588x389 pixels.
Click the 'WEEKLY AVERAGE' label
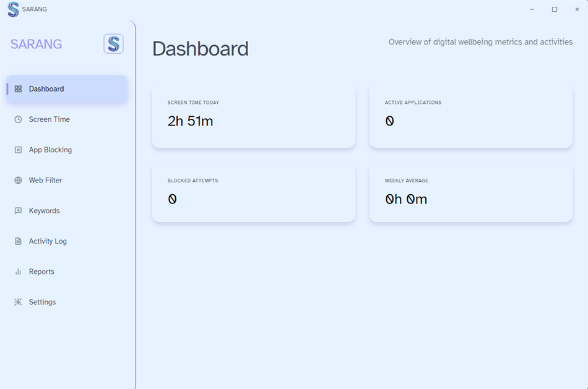click(407, 181)
